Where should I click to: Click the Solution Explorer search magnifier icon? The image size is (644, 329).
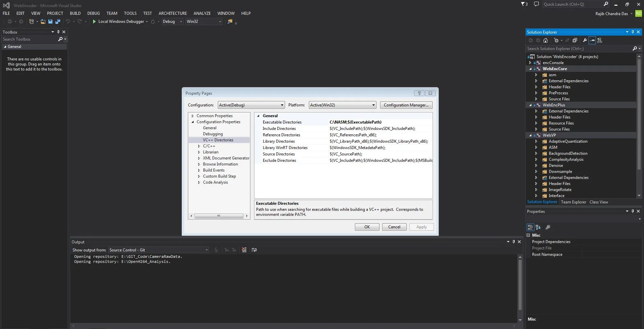pos(635,49)
